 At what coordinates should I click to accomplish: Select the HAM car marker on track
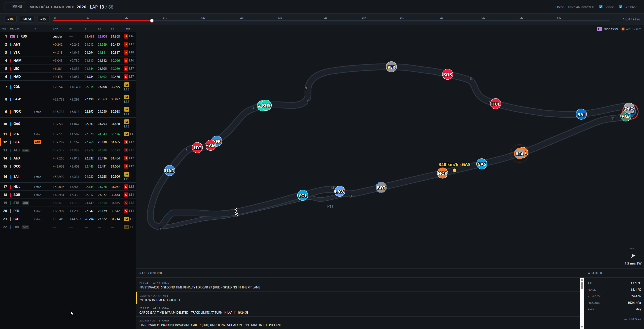tap(210, 145)
